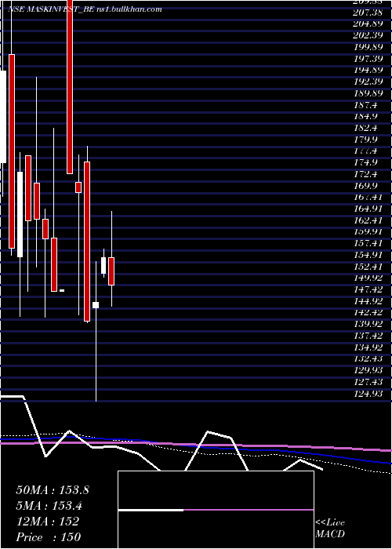Click the 199.89 price axis label
The image size is (392, 549).
point(369,48)
